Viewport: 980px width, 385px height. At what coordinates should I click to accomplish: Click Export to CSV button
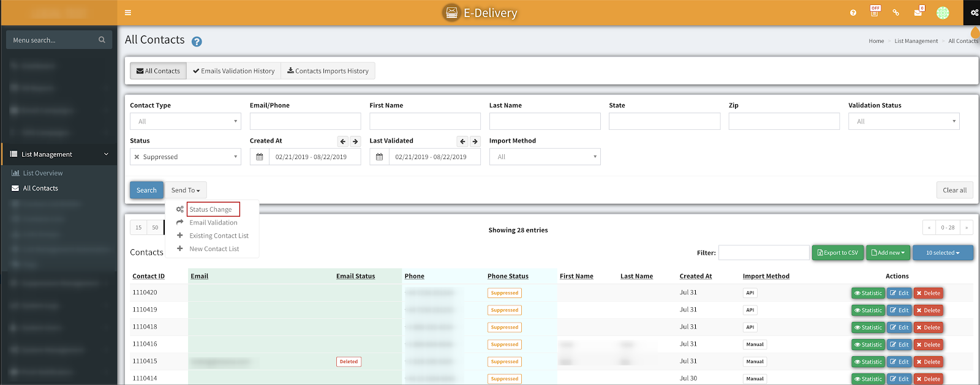click(837, 253)
